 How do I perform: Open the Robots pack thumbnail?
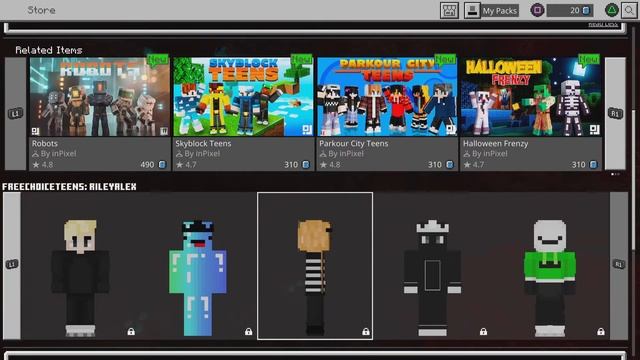point(100,97)
